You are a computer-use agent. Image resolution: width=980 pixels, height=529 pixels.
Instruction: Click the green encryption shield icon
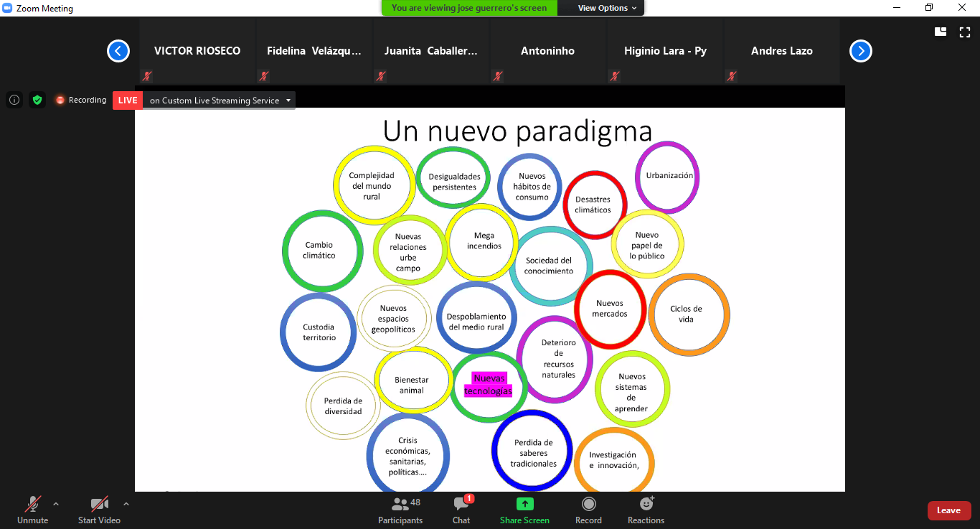(x=37, y=100)
